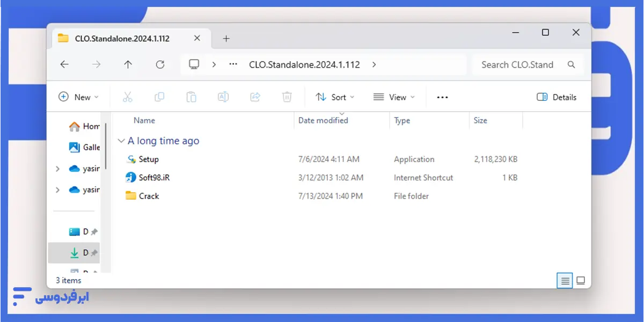Click the 'Internet Shortcut' type cell

[x=423, y=178]
